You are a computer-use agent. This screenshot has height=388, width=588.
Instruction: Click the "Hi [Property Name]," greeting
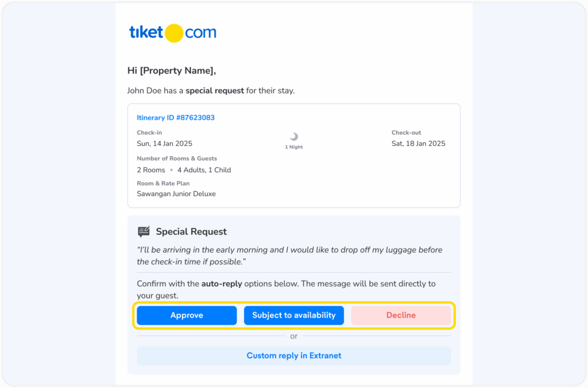(172, 71)
